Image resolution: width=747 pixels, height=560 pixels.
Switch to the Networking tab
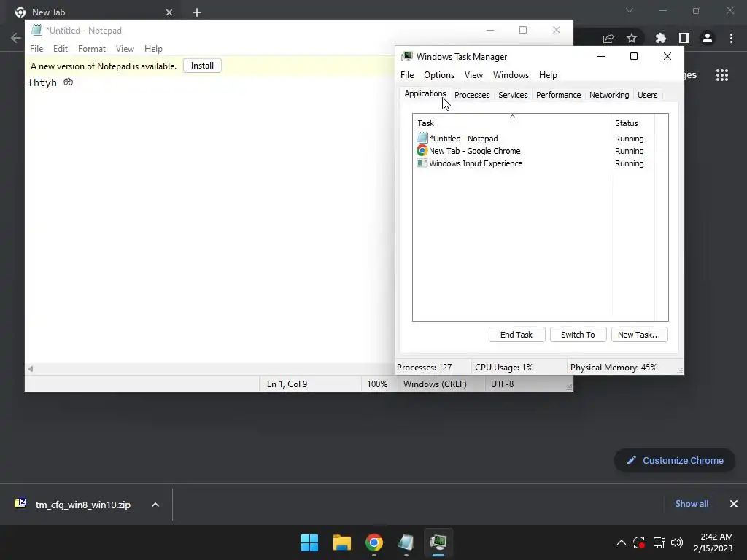(x=609, y=95)
